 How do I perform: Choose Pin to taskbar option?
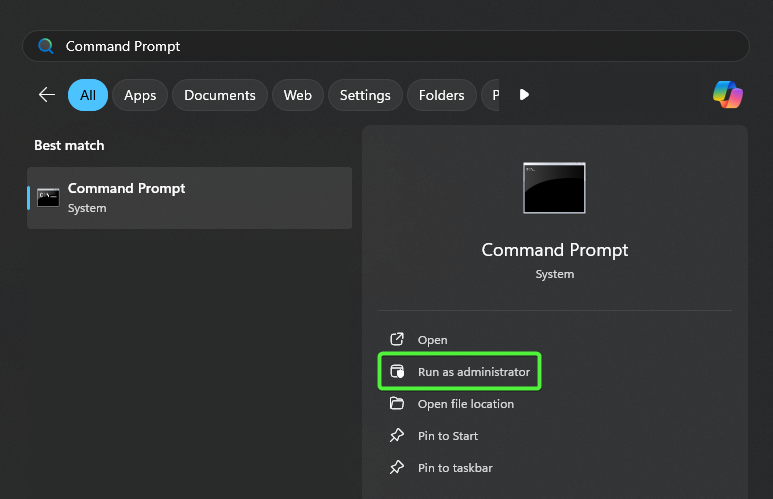455,468
